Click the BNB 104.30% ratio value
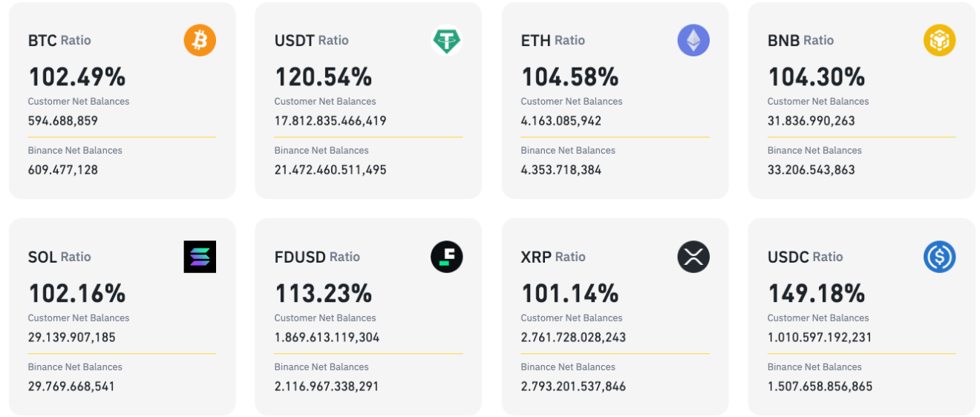Screen dimensions: 980x417 coord(816,76)
